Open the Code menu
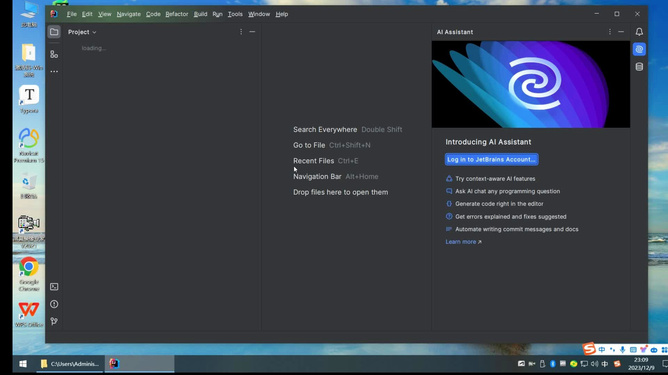 153,14
